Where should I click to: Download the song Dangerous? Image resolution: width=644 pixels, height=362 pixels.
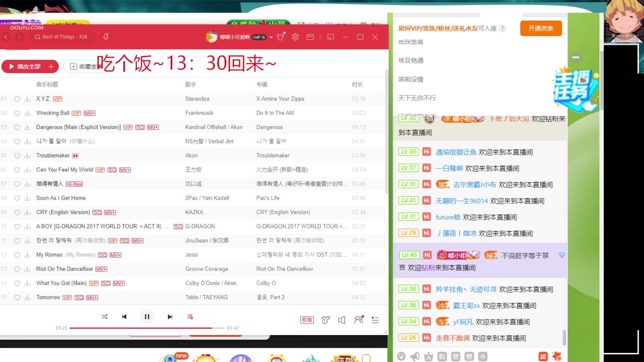click(28, 127)
